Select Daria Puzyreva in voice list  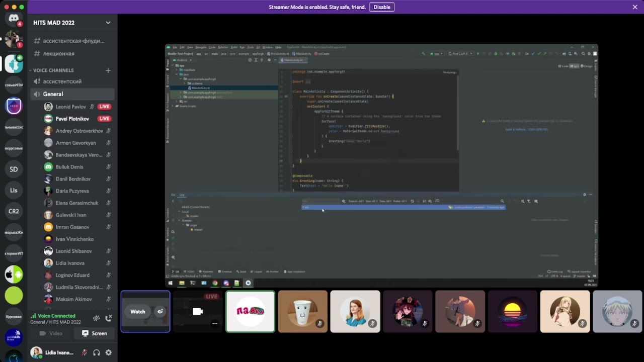[78, 191]
